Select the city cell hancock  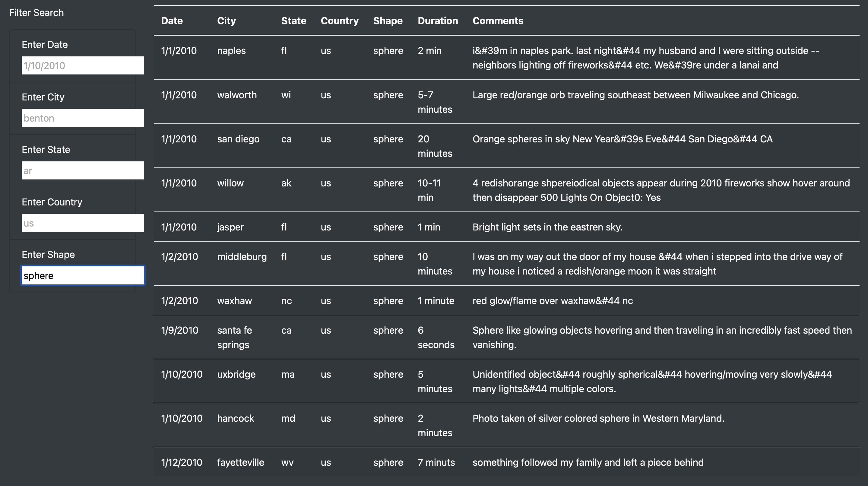tap(236, 419)
